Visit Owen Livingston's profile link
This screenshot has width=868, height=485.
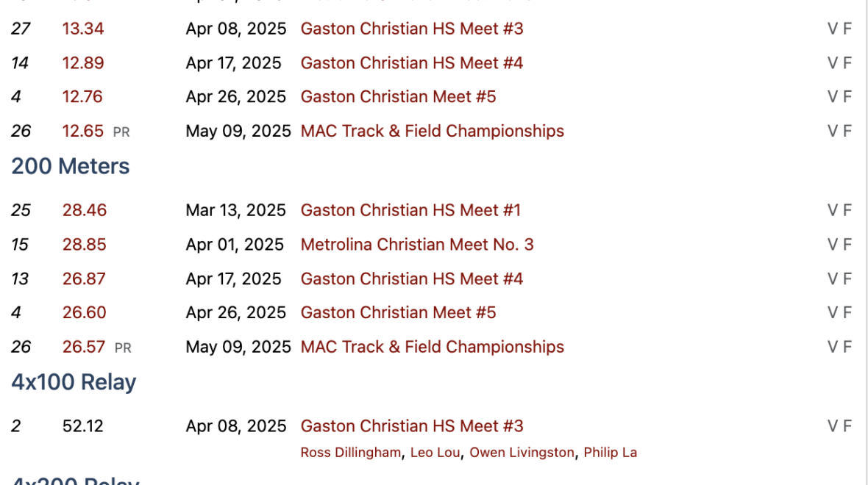coord(522,453)
